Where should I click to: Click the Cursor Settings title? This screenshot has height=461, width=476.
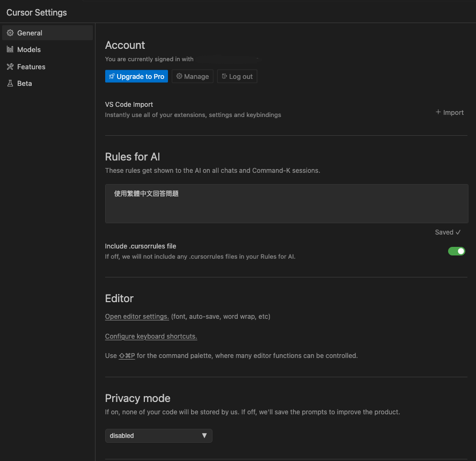pos(36,12)
